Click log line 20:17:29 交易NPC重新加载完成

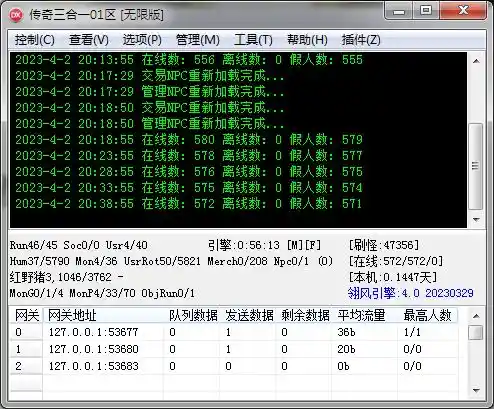click(x=150, y=76)
